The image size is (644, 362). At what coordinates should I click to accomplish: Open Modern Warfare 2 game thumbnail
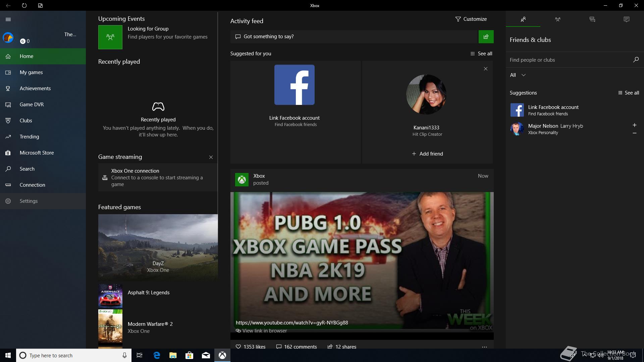tap(110, 327)
